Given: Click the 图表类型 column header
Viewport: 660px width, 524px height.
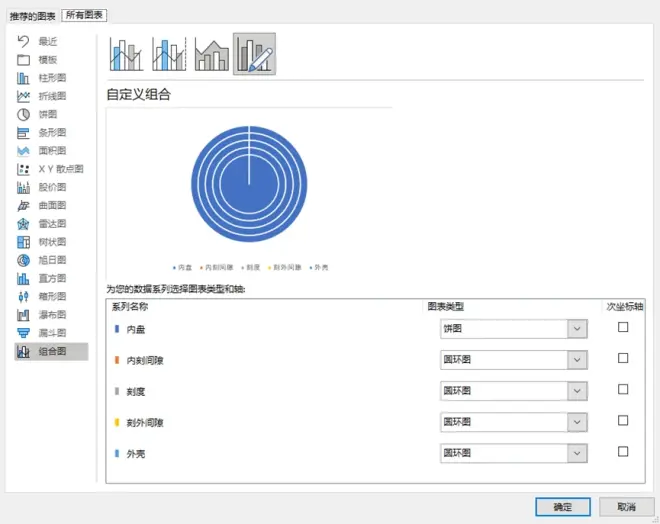Looking at the screenshot, I should (x=445, y=306).
